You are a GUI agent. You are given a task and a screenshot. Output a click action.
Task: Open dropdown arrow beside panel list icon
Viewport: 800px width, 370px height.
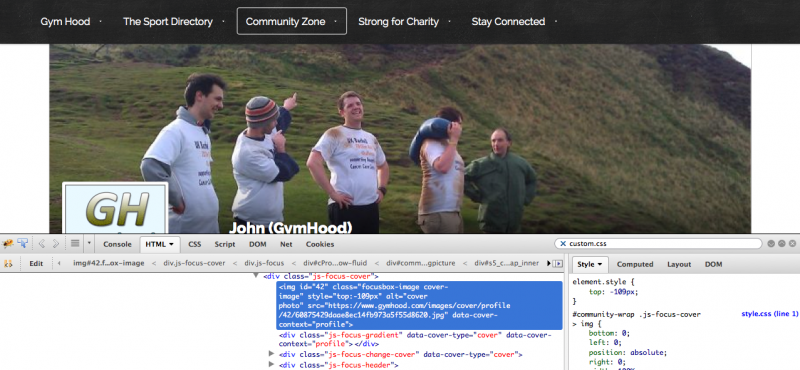click(89, 244)
